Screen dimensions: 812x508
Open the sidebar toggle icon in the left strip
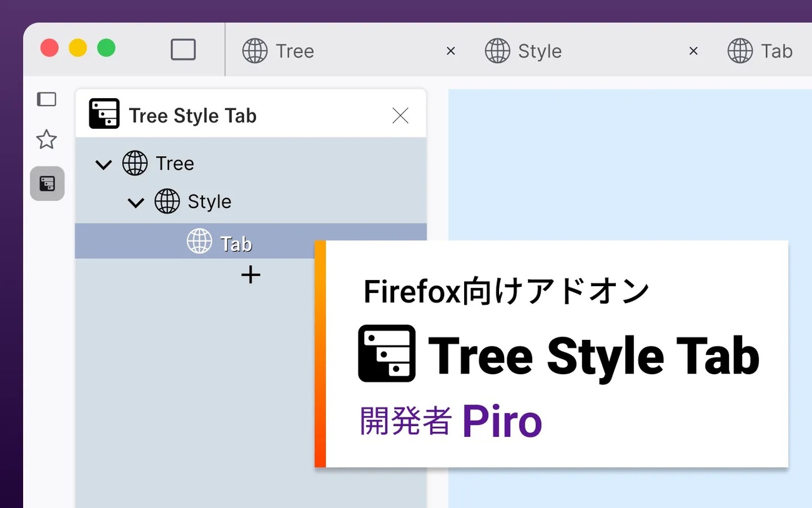pyautogui.click(x=47, y=99)
